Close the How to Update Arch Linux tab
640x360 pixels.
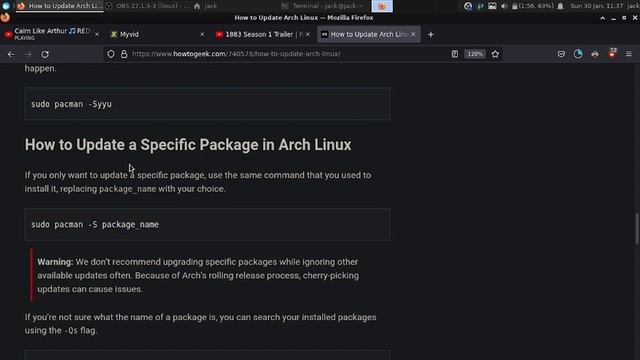[x=413, y=35]
